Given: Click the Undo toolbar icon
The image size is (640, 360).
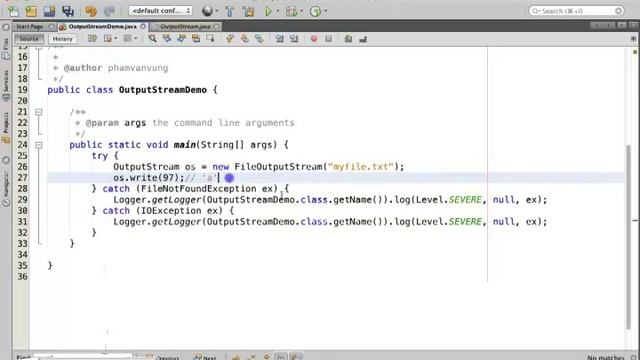Looking at the screenshot, I should (x=91, y=11).
